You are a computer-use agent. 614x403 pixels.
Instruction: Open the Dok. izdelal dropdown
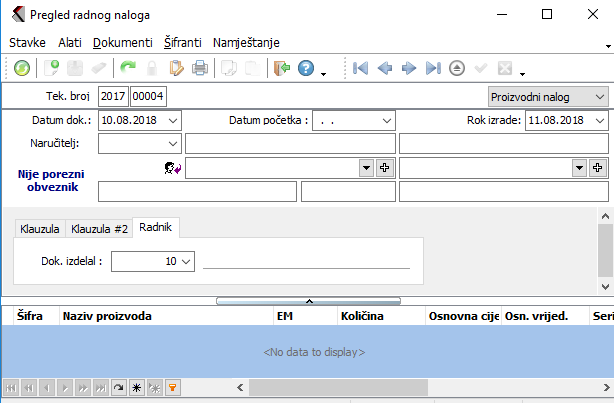[x=187, y=261]
